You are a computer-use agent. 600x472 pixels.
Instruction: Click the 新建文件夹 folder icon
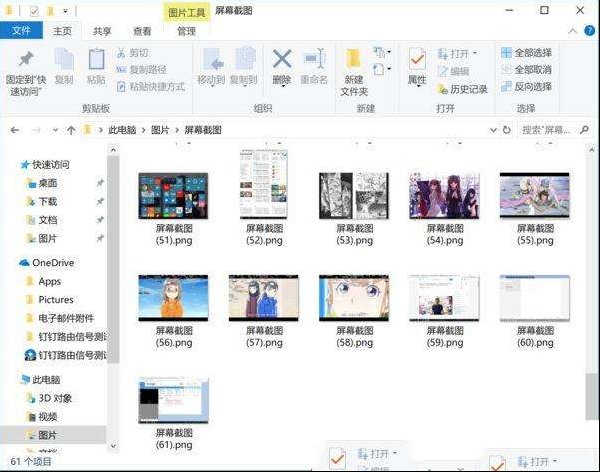[354, 60]
